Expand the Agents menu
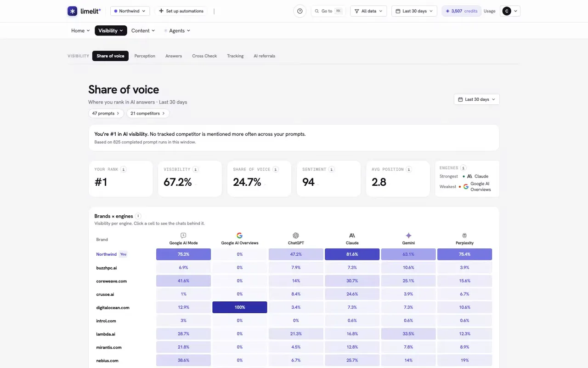 177,30
